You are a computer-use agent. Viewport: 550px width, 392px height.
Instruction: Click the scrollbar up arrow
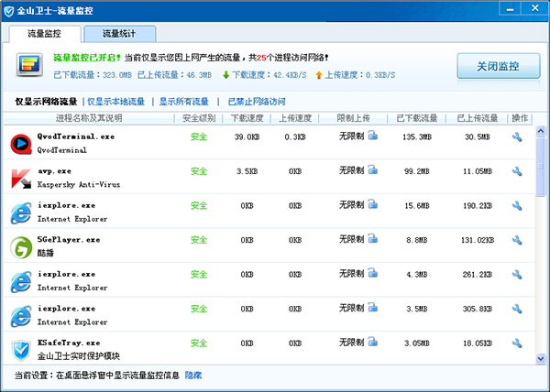pyautogui.click(x=541, y=131)
